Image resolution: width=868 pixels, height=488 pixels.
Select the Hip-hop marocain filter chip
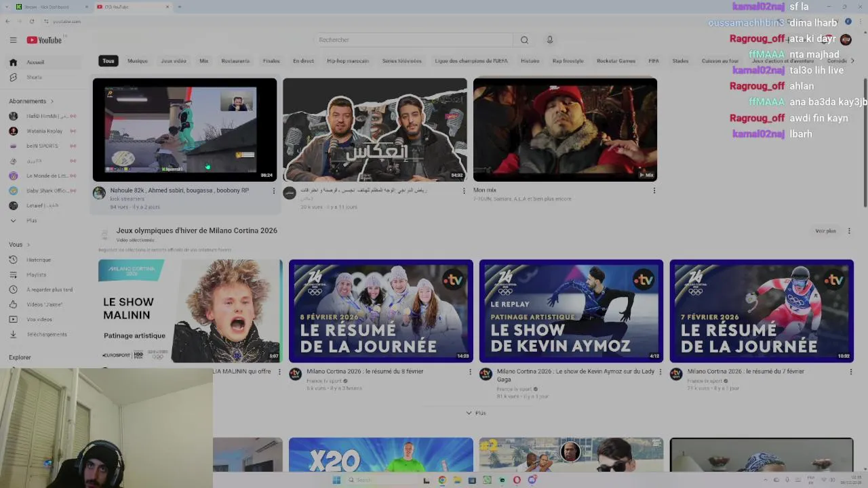tap(348, 61)
